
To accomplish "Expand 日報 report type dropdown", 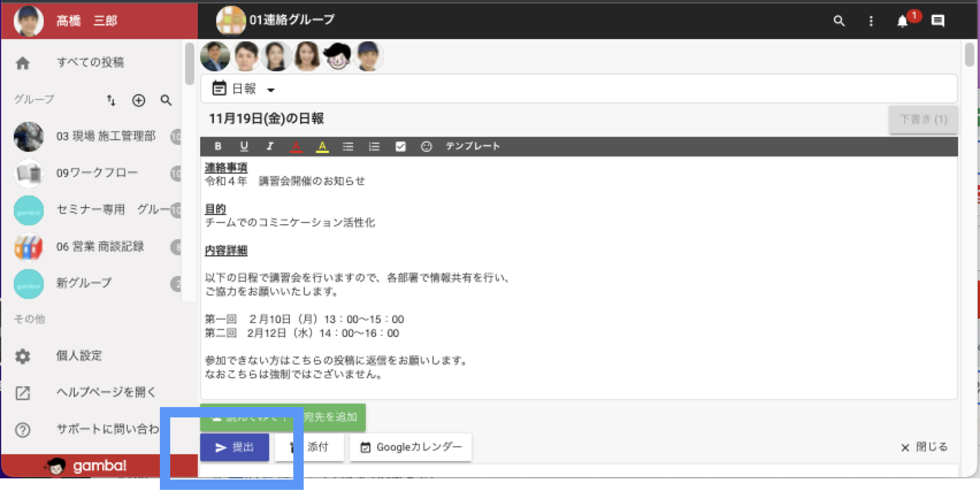I will 270,90.
